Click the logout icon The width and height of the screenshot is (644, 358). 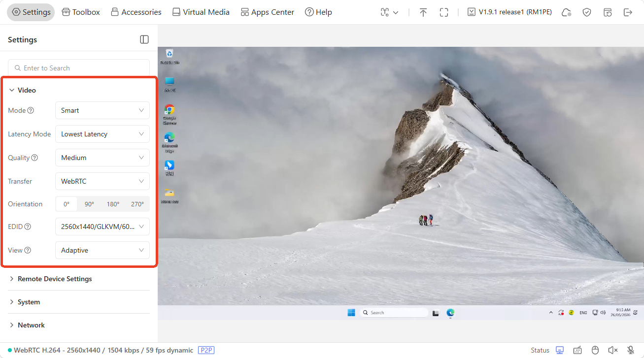pyautogui.click(x=628, y=12)
